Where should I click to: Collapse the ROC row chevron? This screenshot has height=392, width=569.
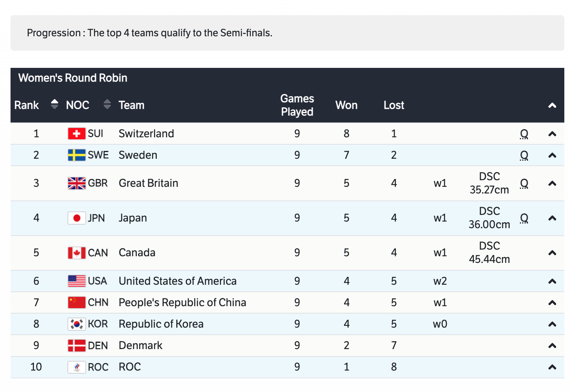[552, 367]
